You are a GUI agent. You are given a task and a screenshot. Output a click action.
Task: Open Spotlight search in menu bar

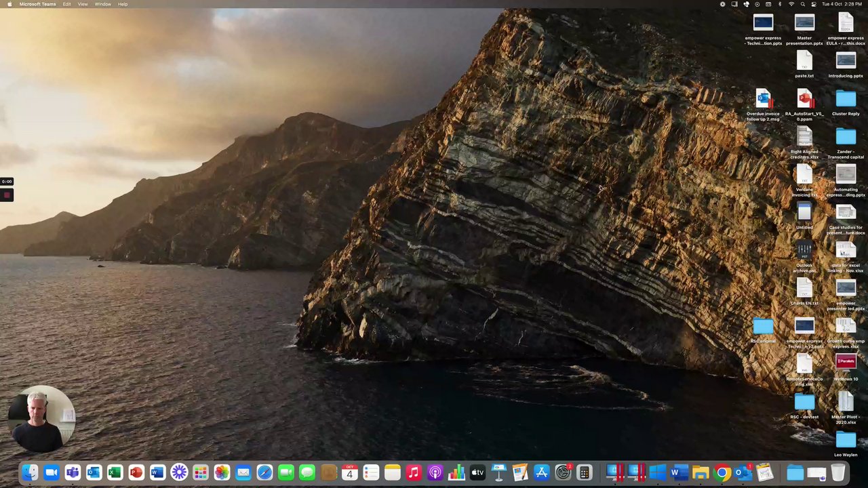coord(802,4)
